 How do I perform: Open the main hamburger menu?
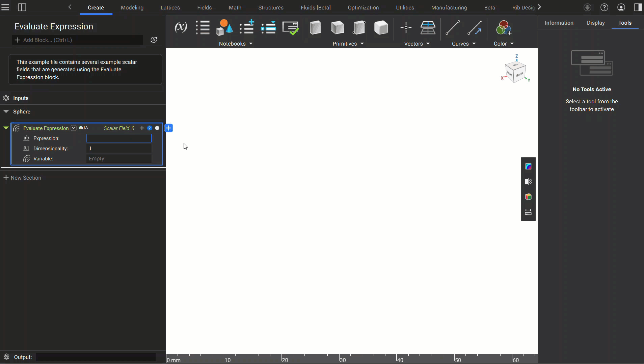pyautogui.click(x=5, y=7)
